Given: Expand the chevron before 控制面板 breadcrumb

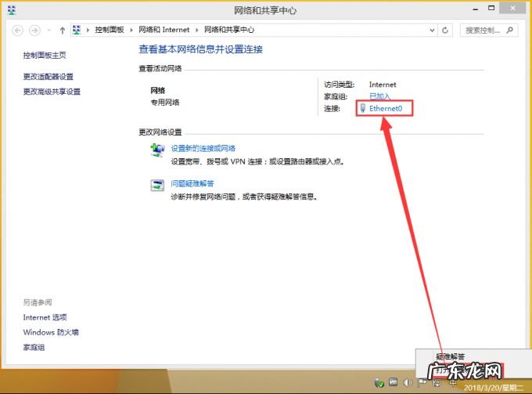Looking at the screenshot, I should tap(88, 31).
